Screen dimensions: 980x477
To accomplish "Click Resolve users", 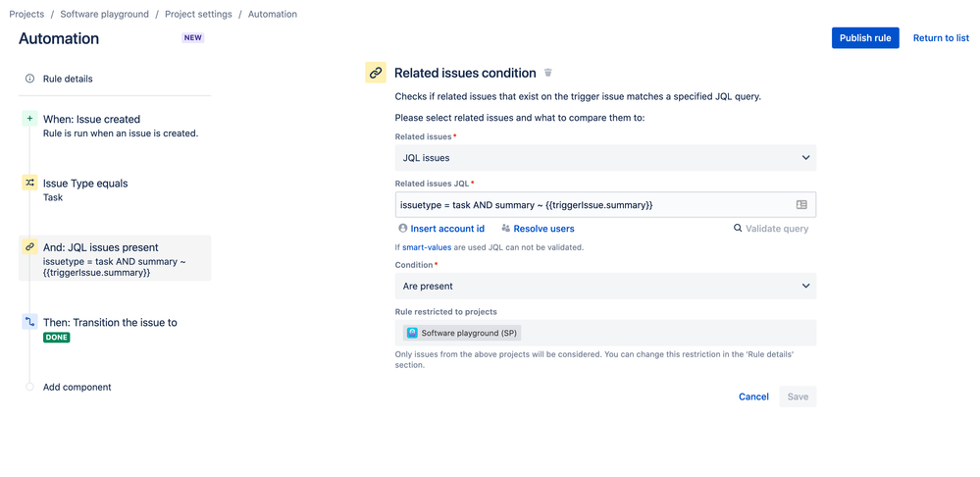I will pyautogui.click(x=543, y=229).
